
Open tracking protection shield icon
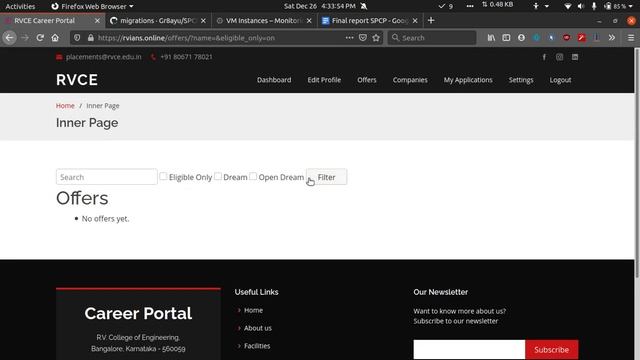click(77, 38)
